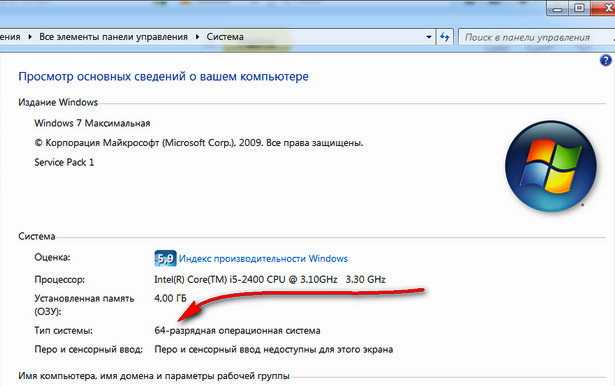Click '64-разрядная операционная система' text

(x=237, y=331)
